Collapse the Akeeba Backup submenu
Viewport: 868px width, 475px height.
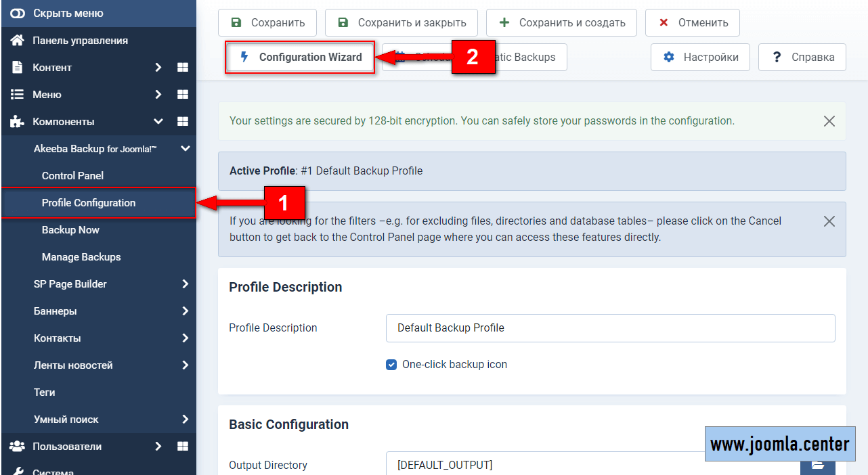(185, 149)
